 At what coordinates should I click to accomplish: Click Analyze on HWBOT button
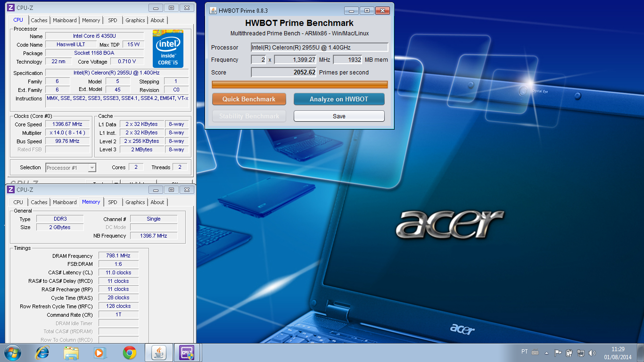pos(339,99)
